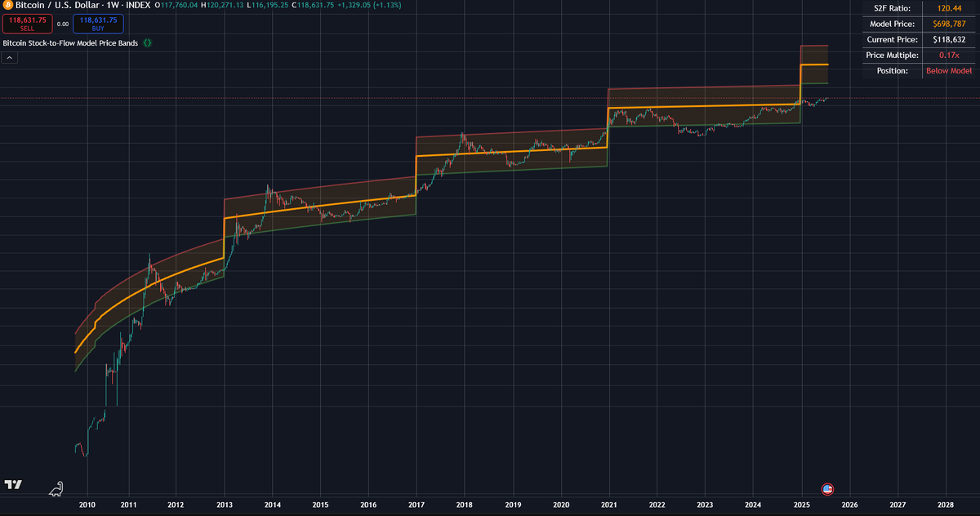Click the 2013 label on time axis
The width and height of the screenshot is (980, 516).
[223, 505]
